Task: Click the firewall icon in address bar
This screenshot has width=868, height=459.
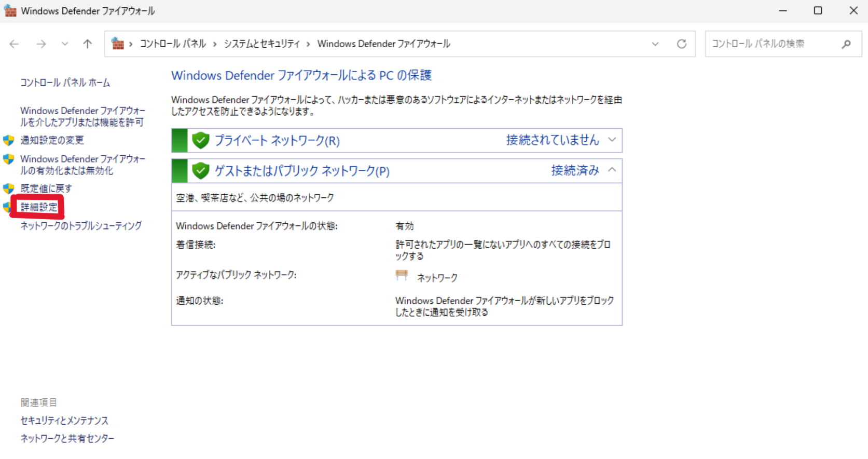Action: click(x=118, y=44)
